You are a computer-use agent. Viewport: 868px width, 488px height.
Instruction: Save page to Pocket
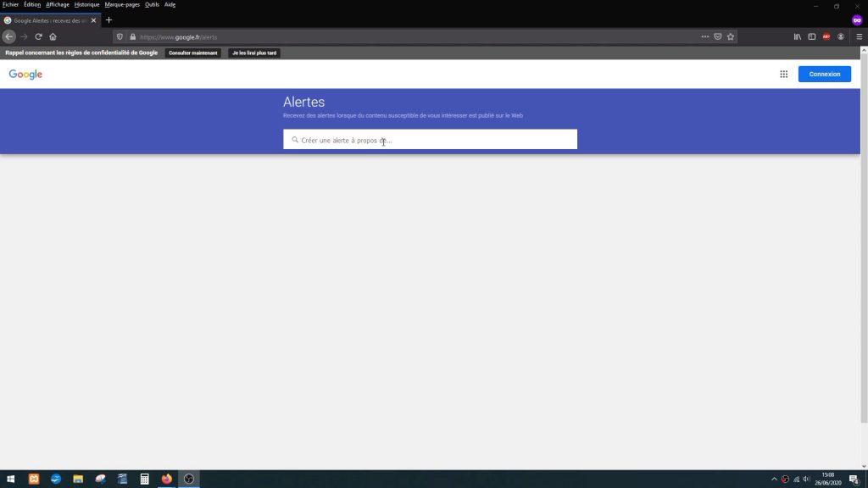717,36
